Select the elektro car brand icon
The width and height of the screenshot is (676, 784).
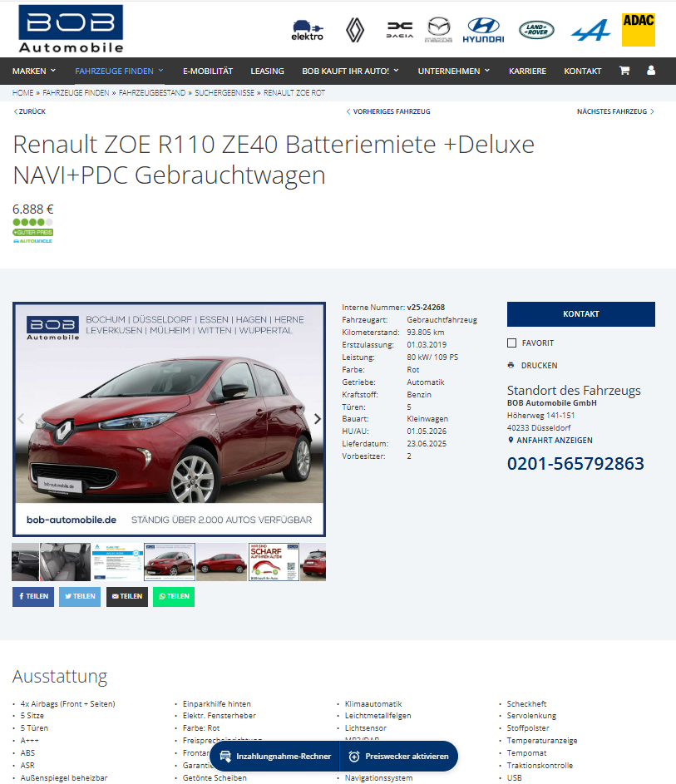click(x=307, y=30)
